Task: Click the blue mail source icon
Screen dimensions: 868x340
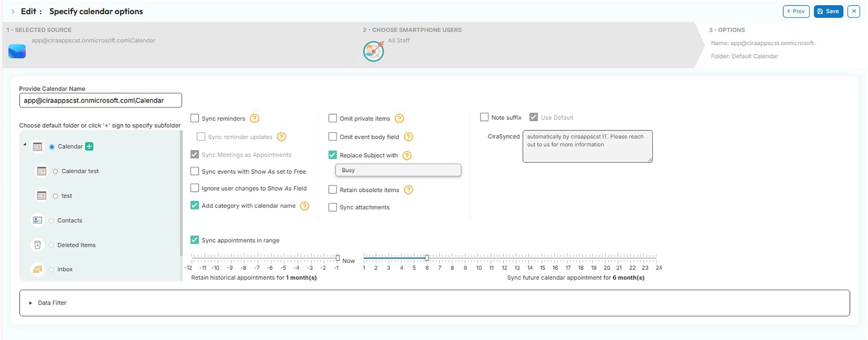Action: [17, 51]
